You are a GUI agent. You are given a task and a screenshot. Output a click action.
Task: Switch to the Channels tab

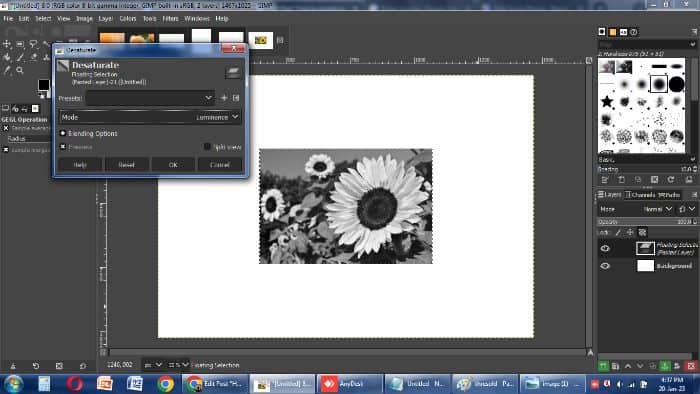tap(640, 195)
